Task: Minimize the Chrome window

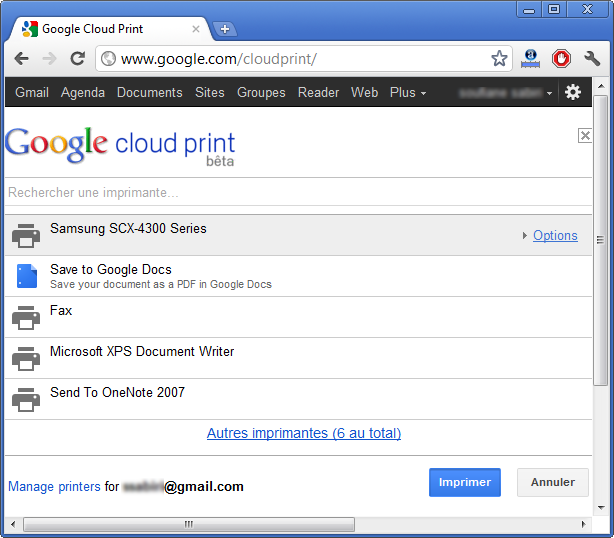Action: (x=529, y=10)
